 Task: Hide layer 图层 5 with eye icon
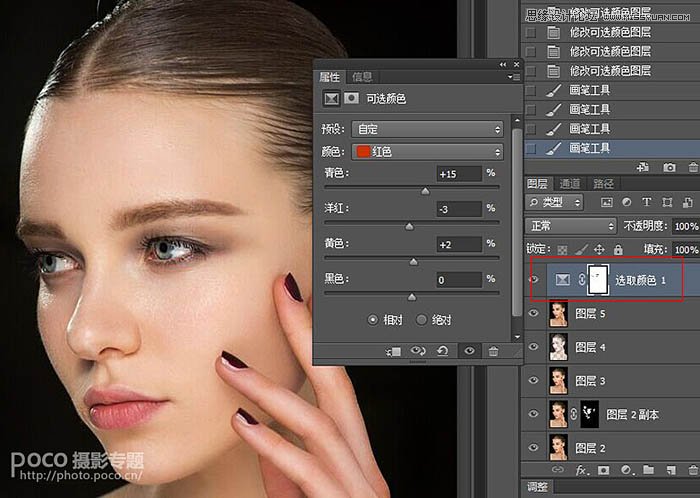533,313
